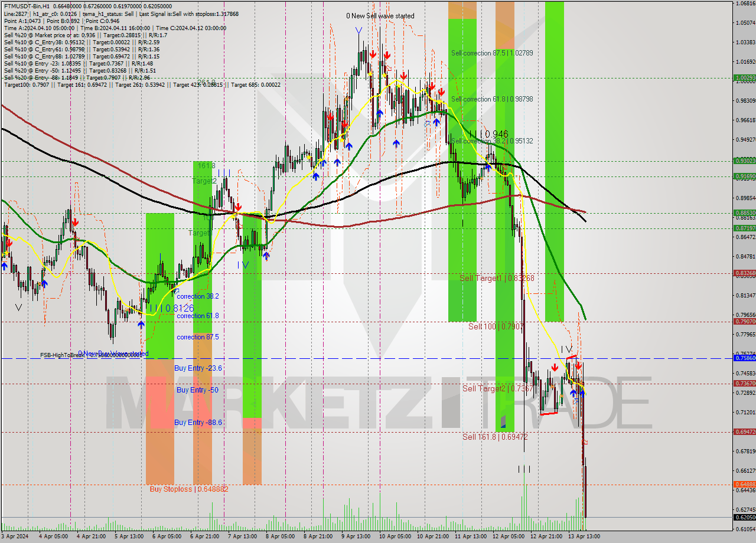
Task: Click the 'Sell Target1 | 0.83268' label
Action: coord(497,277)
